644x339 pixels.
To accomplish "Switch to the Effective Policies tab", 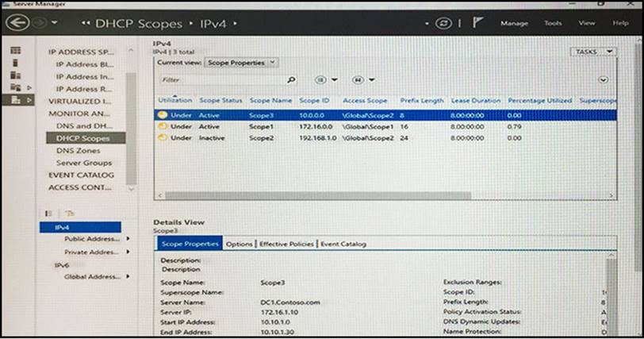I will 287,245.
